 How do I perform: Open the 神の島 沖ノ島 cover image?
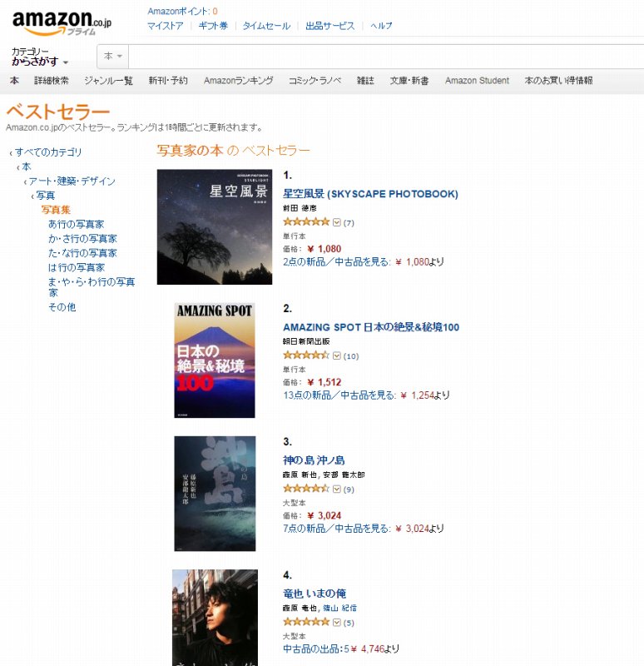(215, 494)
